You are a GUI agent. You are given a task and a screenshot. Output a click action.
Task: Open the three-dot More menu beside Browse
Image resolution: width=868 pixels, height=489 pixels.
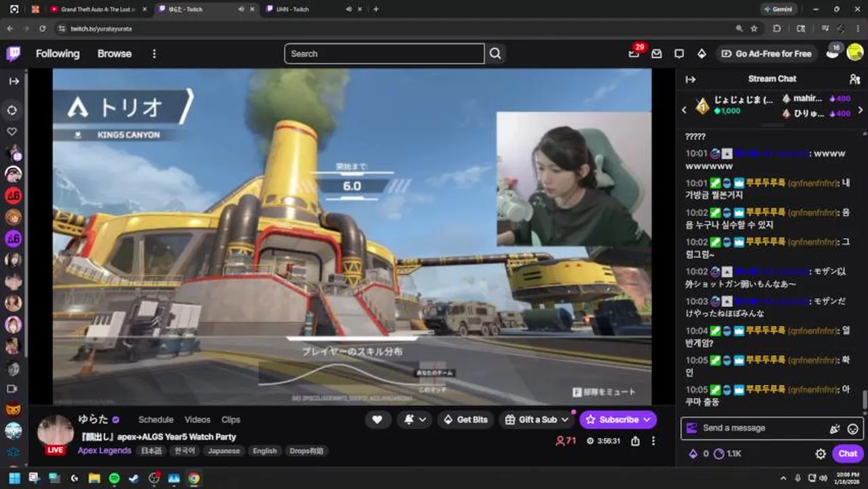(154, 54)
